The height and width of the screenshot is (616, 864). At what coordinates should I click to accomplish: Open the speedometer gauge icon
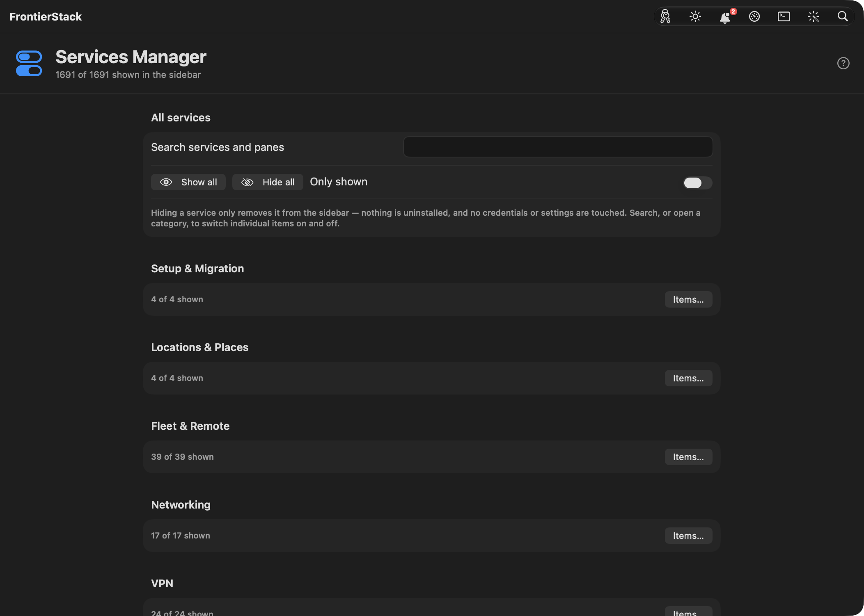point(754,16)
